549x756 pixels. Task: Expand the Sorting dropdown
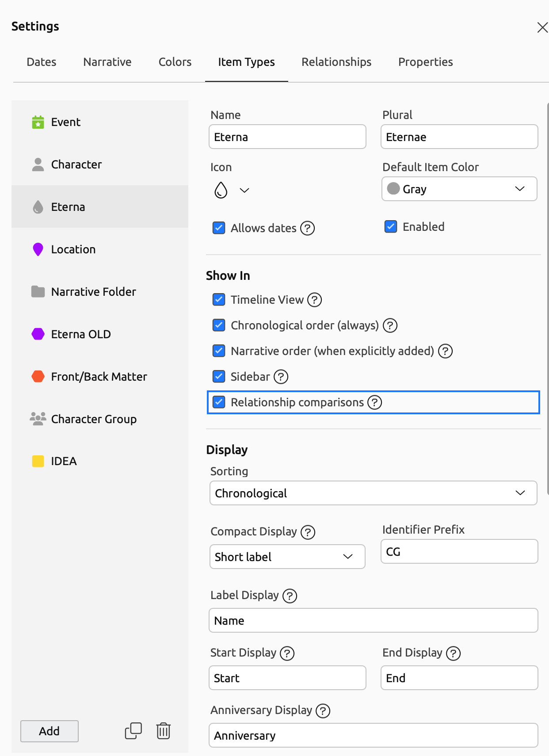373,493
